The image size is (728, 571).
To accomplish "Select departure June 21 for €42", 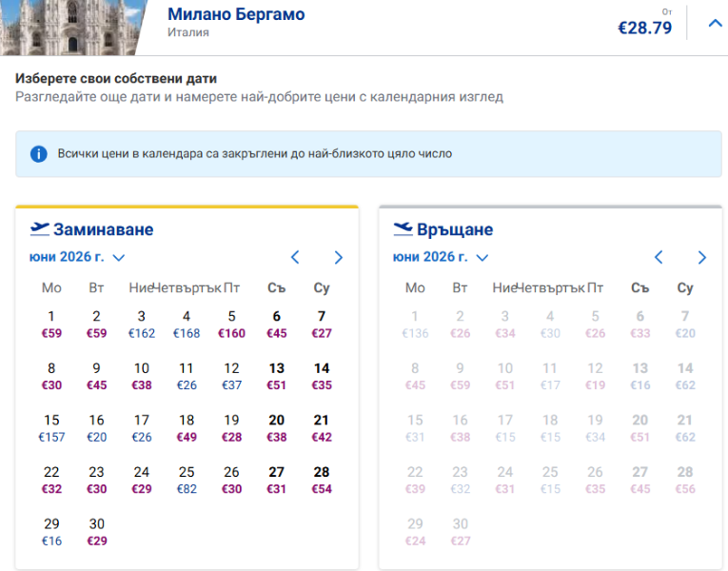I will coord(322,428).
